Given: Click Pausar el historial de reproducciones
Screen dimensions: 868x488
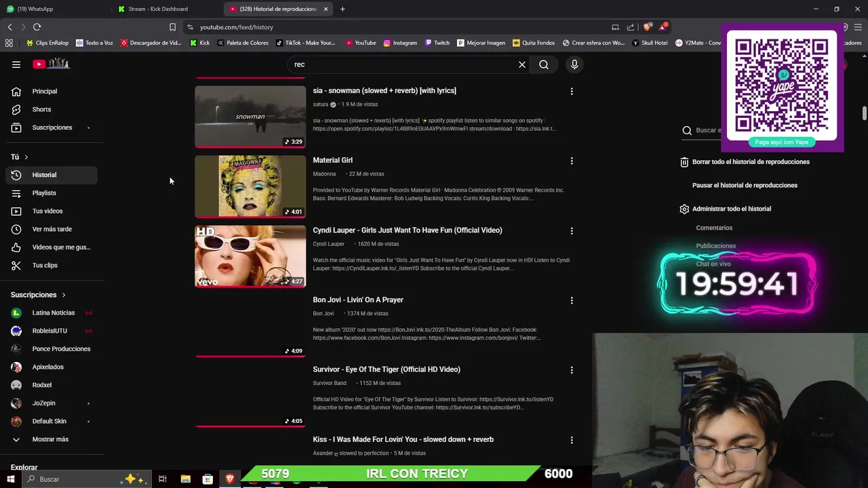Looking at the screenshot, I should click(x=745, y=185).
